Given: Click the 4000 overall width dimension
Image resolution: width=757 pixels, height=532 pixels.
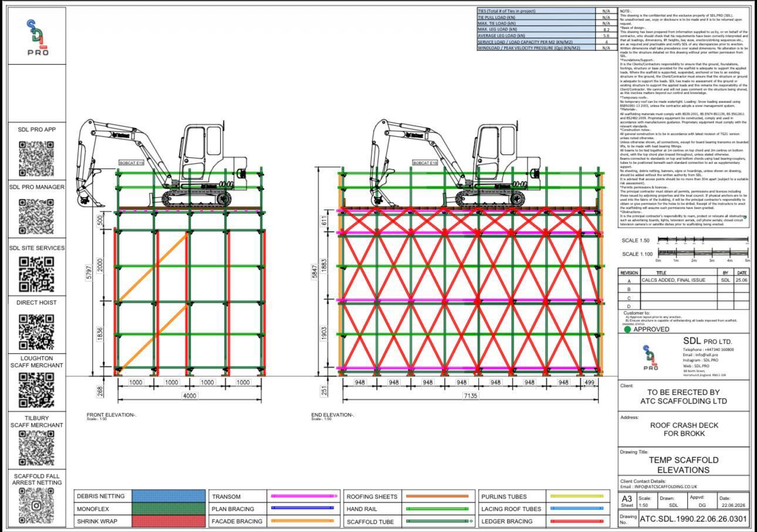Looking at the screenshot, I should (x=190, y=395).
